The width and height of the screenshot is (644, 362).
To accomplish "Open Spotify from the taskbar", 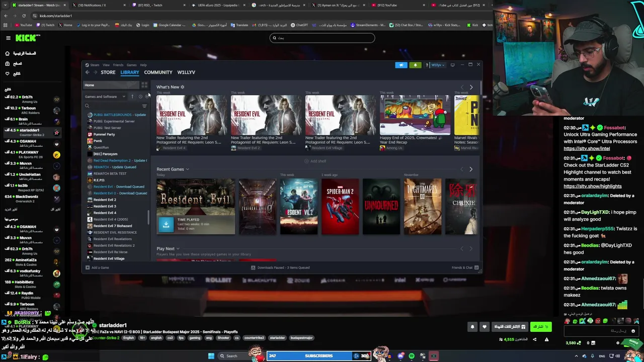I will pos(412,356).
